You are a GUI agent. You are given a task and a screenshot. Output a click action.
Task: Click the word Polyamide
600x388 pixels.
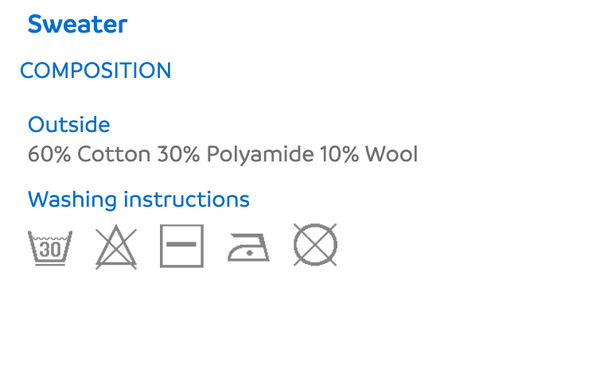260,155
